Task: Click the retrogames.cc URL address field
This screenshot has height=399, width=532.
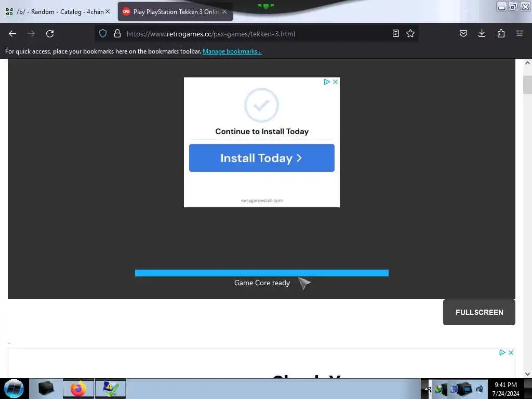Action: [256, 34]
